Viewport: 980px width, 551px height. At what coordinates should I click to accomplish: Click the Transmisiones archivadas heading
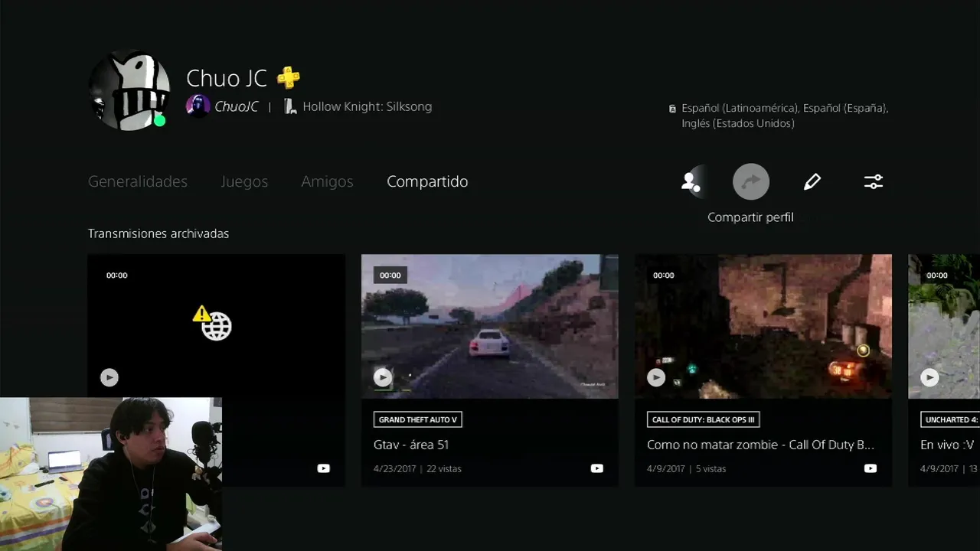tap(158, 233)
